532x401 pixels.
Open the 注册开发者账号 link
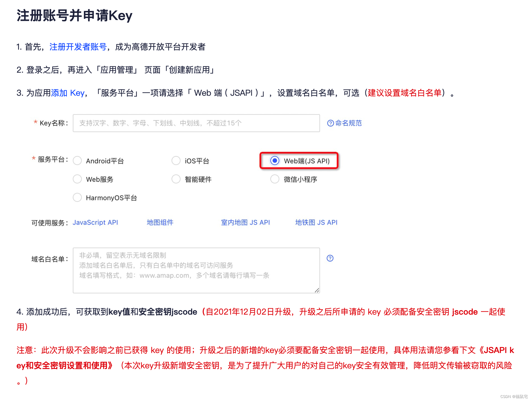(78, 47)
